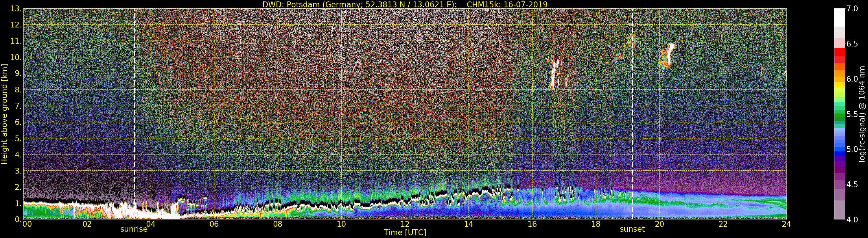Select the white dashed sunset marker line
The height and width of the screenshot is (238, 868).
coord(632,114)
